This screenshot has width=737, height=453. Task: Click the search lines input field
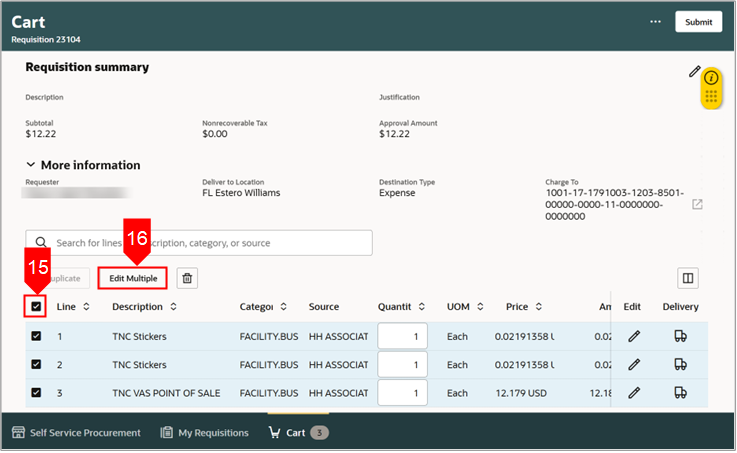tap(199, 243)
